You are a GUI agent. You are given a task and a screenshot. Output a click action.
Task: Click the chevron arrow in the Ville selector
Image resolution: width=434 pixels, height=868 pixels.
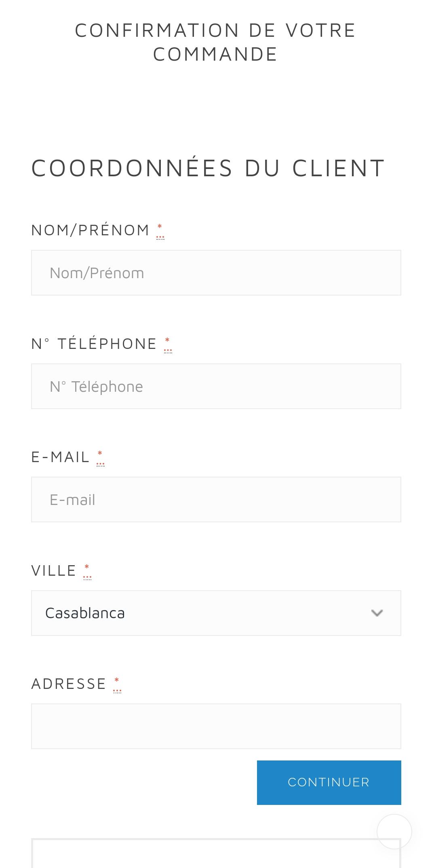377,613
